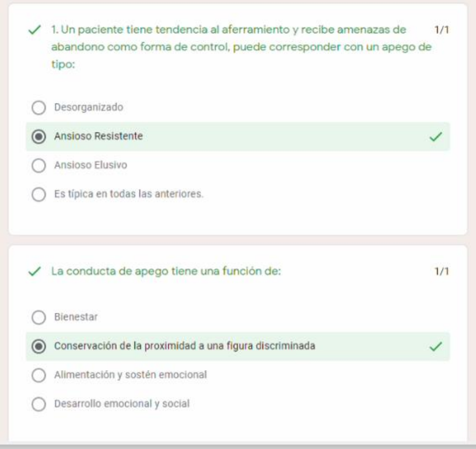The width and height of the screenshot is (476, 449).
Task: Pick 'Alimentación y sostén emocional' option
Action: (38, 375)
